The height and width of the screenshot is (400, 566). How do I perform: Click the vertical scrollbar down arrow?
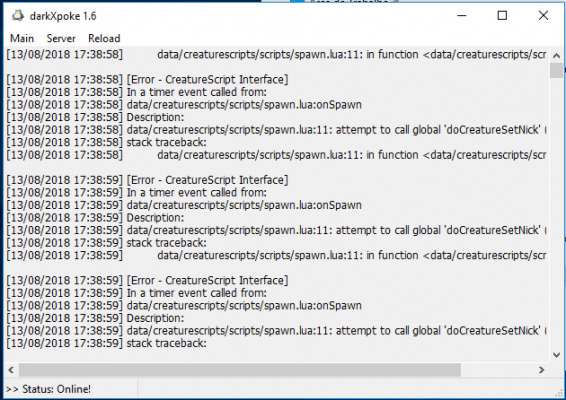(x=556, y=355)
